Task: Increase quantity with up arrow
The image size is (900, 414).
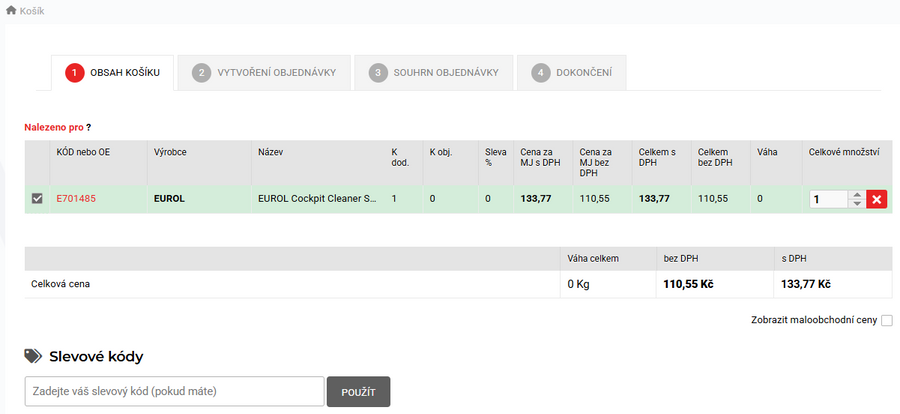Action: click(x=855, y=194)
